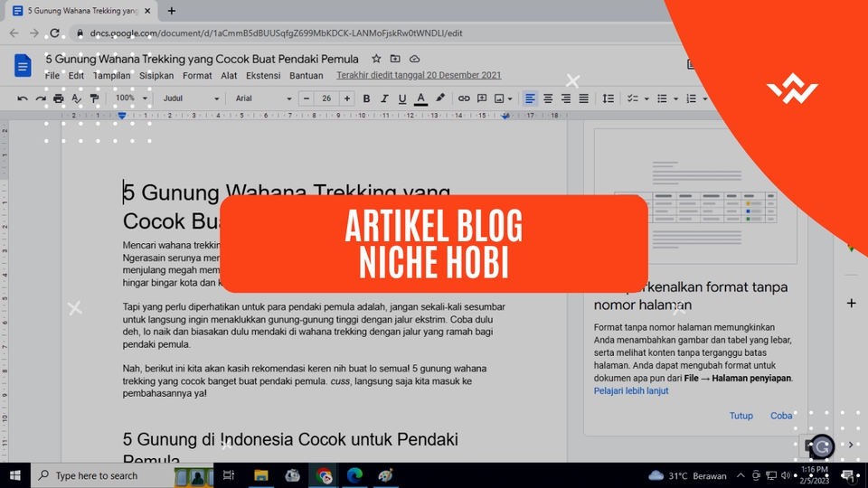This screenshot has width=868, height=488.
Task: Click the Checklist icon
Action: click(632, 99)
